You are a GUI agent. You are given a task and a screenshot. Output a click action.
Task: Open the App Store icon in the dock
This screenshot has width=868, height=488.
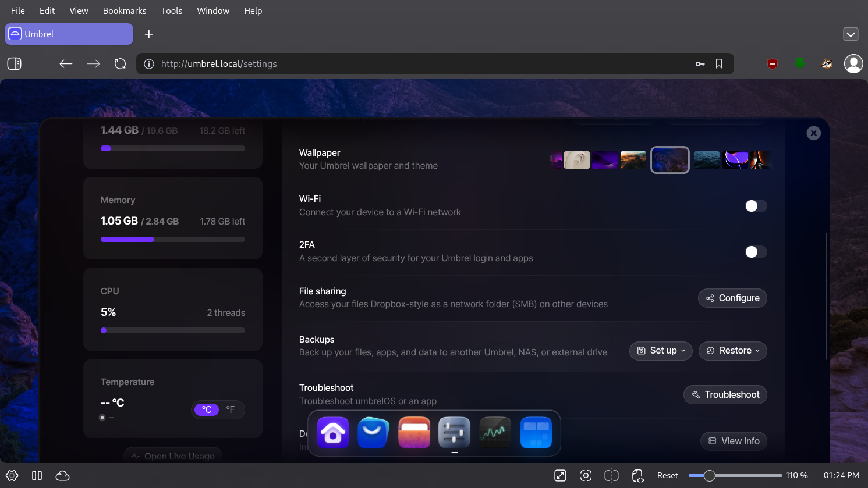click(373, 433)
